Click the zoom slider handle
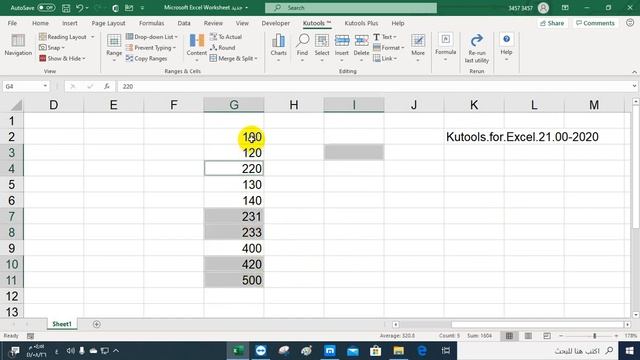The height and width of the screenshot is (360, 640). (594, 336)
